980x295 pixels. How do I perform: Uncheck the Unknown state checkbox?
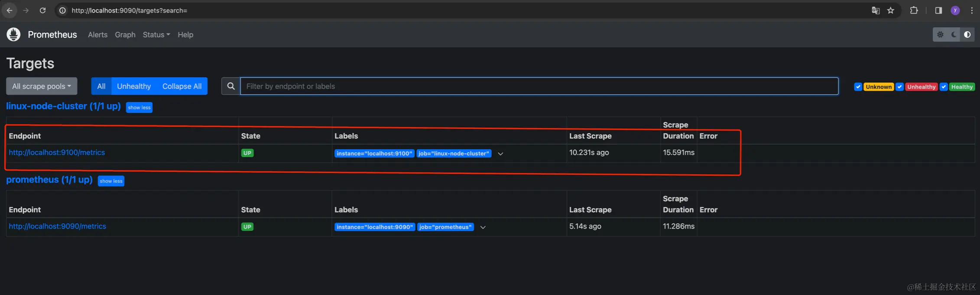point(858,87)
